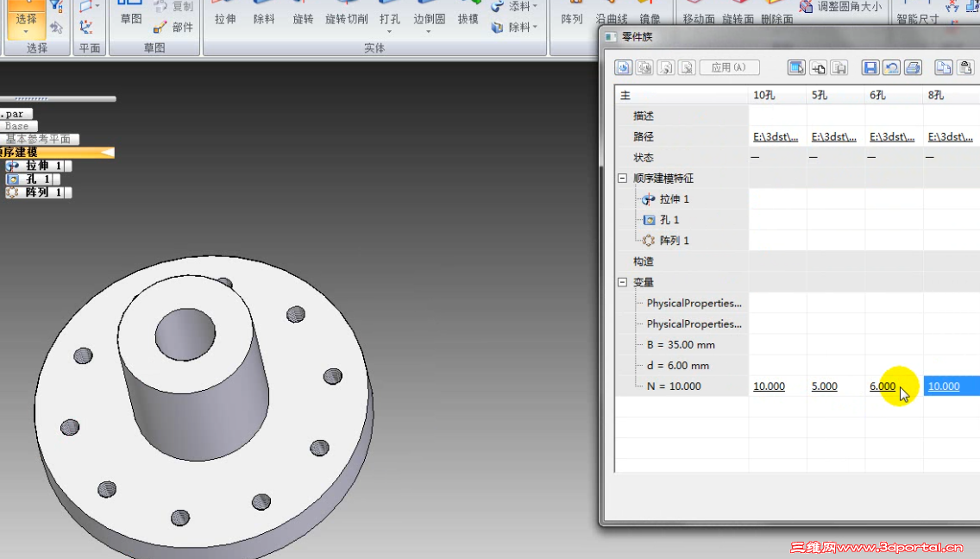This screenshot has height=559, width=980.
Task: Select 孔 1 in the PathFinder tree
Action: pyautogui.click(x=33, y=179)
